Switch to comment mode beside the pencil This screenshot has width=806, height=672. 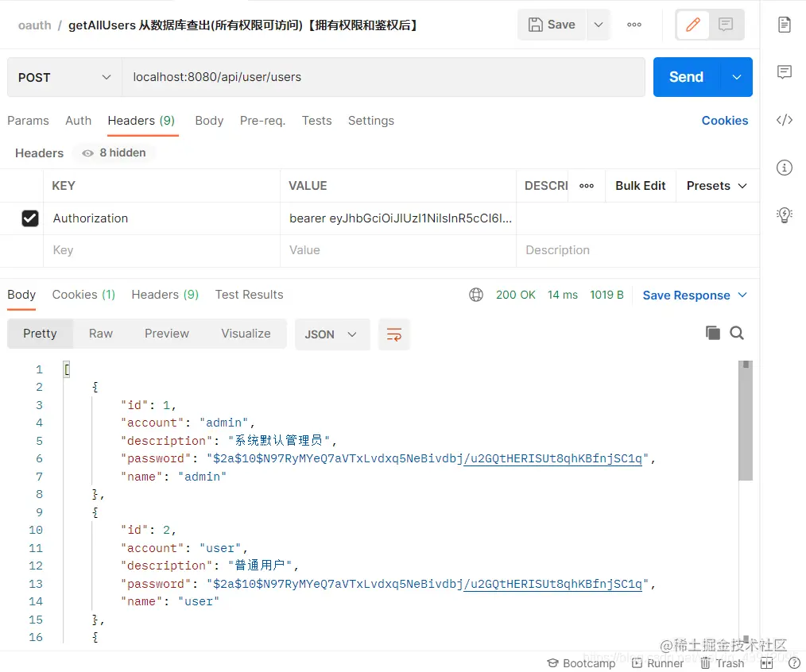pos(725,24)
